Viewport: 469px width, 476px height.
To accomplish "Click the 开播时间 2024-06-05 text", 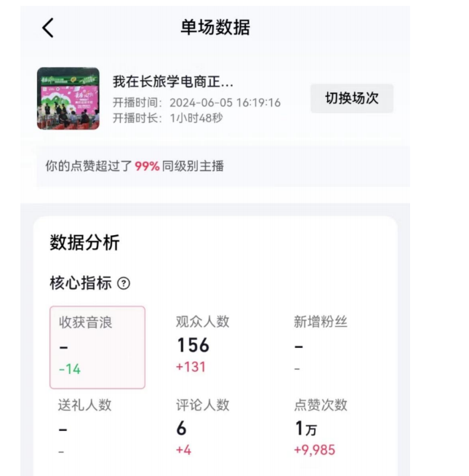I will [196, 103].
